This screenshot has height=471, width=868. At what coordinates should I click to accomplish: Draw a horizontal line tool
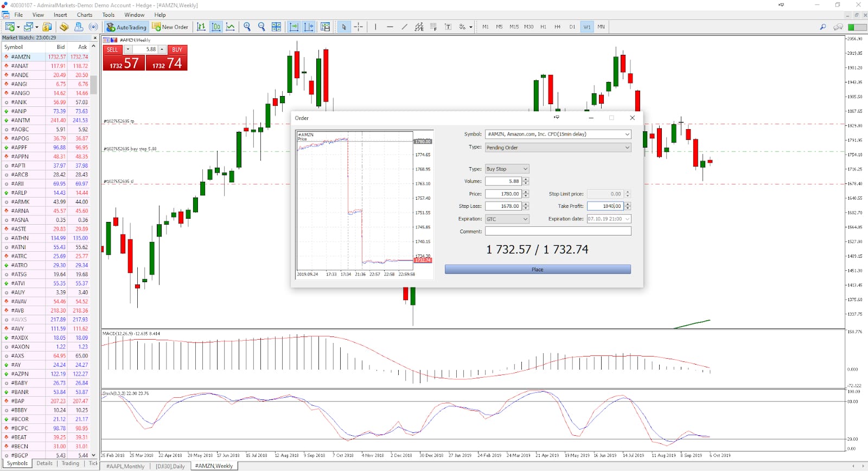click(390, 27)
